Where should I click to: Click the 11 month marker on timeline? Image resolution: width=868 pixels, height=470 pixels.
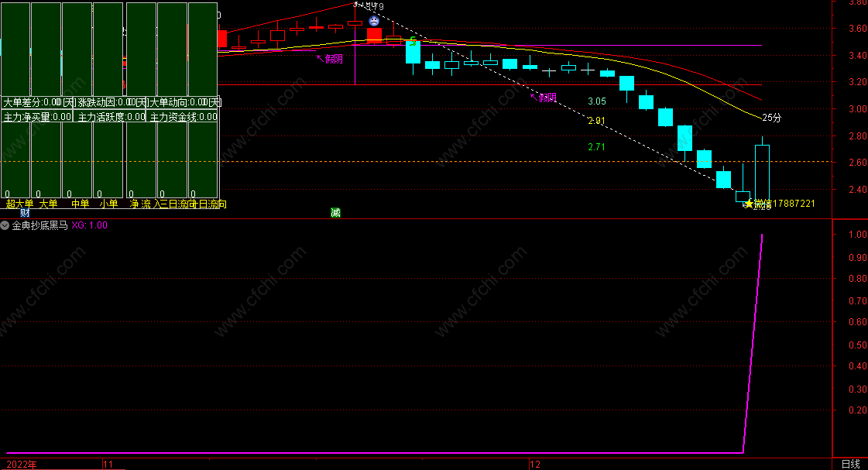click(108, 465)
